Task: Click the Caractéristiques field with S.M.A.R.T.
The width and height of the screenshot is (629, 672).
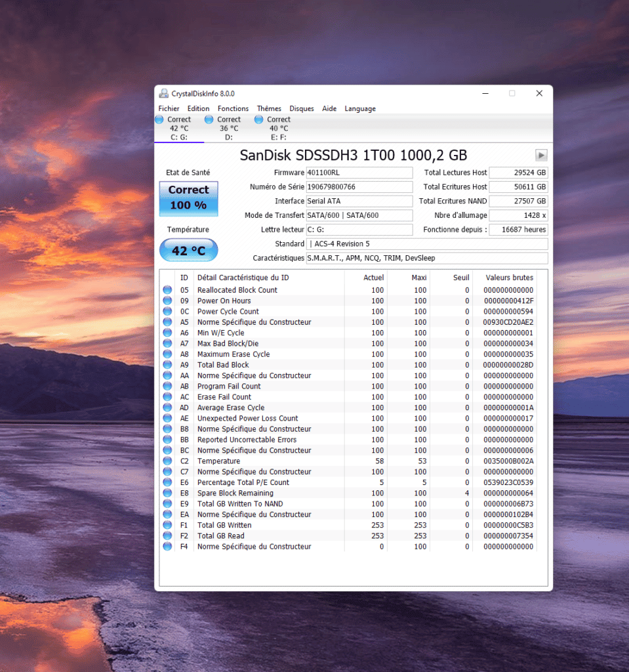Action: tap(427, 258)
